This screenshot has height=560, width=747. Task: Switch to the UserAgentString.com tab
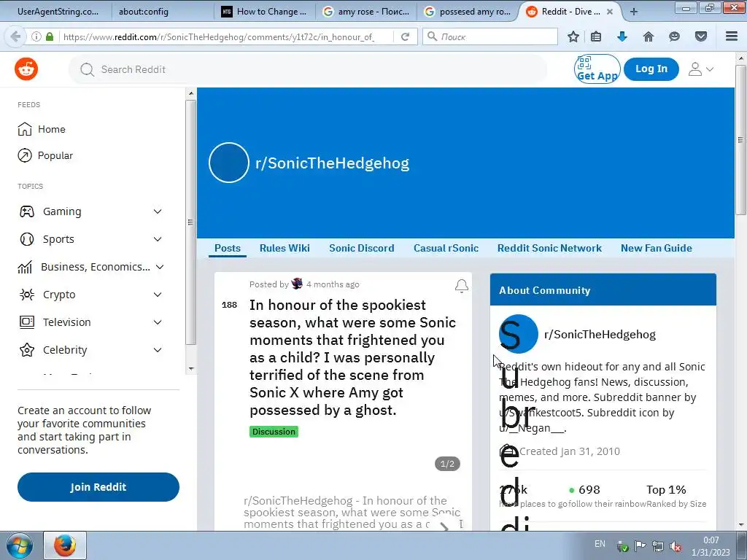coord(58,12)
